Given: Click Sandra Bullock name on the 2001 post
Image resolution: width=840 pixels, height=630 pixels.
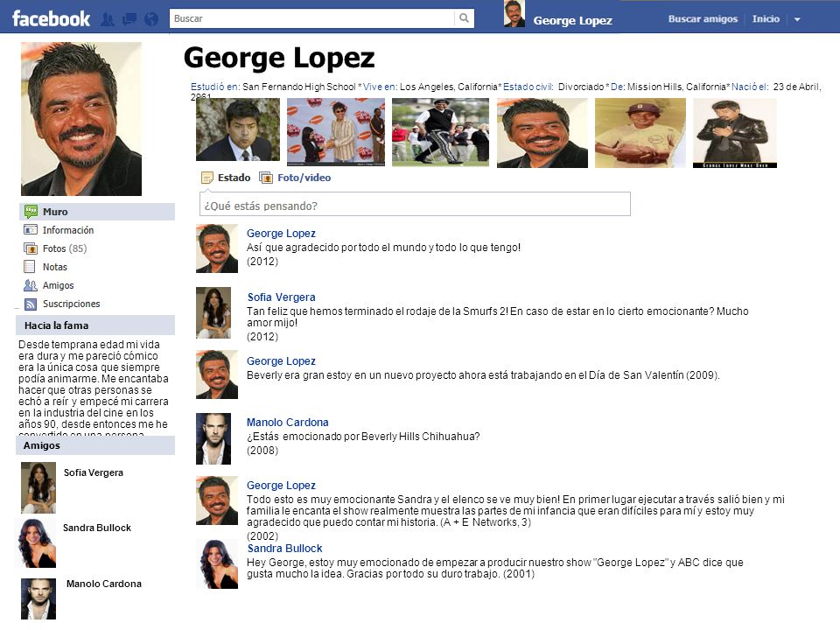Looking at the screenshot, I should tap(284, 548).
